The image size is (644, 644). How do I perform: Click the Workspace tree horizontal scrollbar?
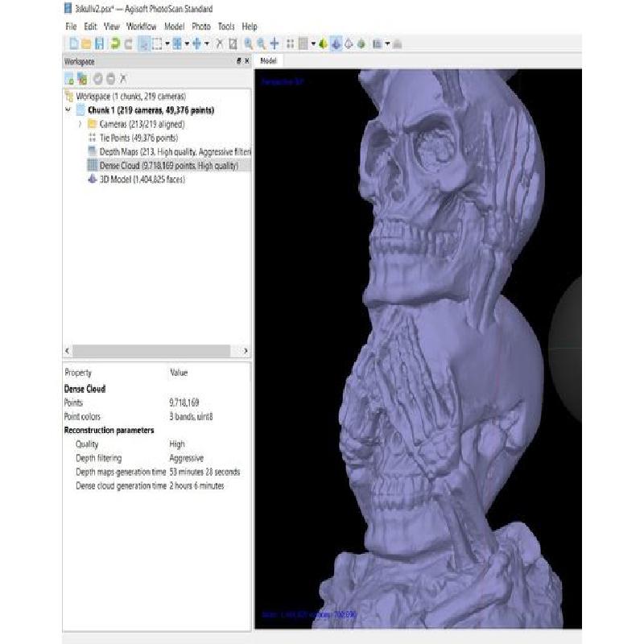[157, 351]
